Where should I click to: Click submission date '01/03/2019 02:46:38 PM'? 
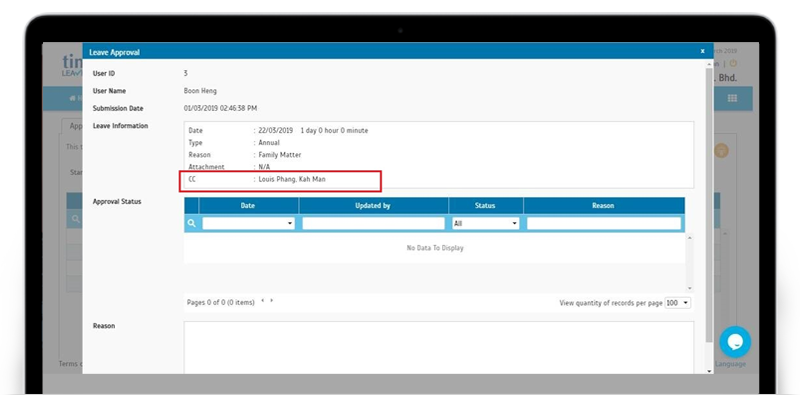220,108
